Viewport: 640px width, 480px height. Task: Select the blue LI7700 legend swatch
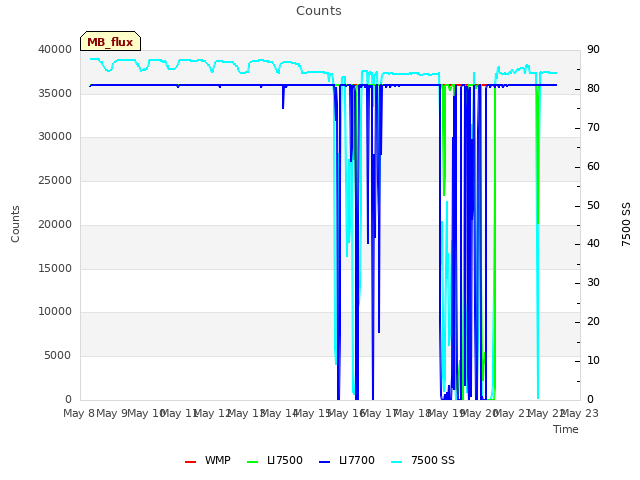click(x=324, y=462)
